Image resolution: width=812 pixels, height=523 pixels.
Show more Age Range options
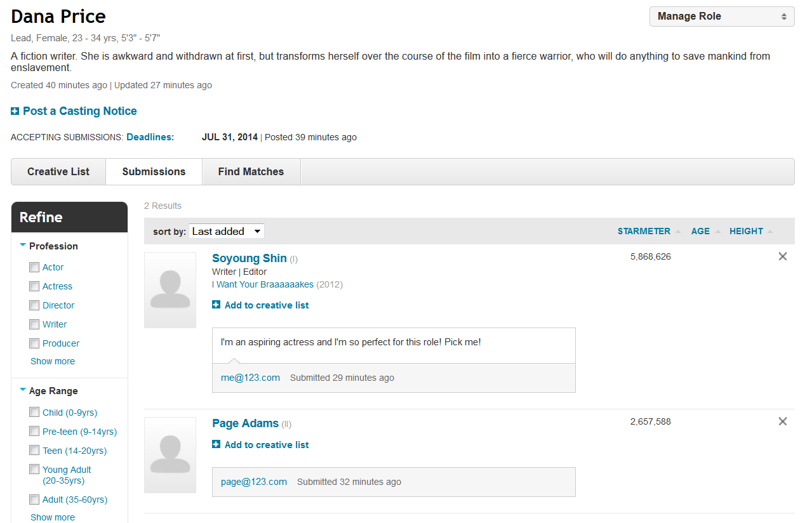coord(53,517)
